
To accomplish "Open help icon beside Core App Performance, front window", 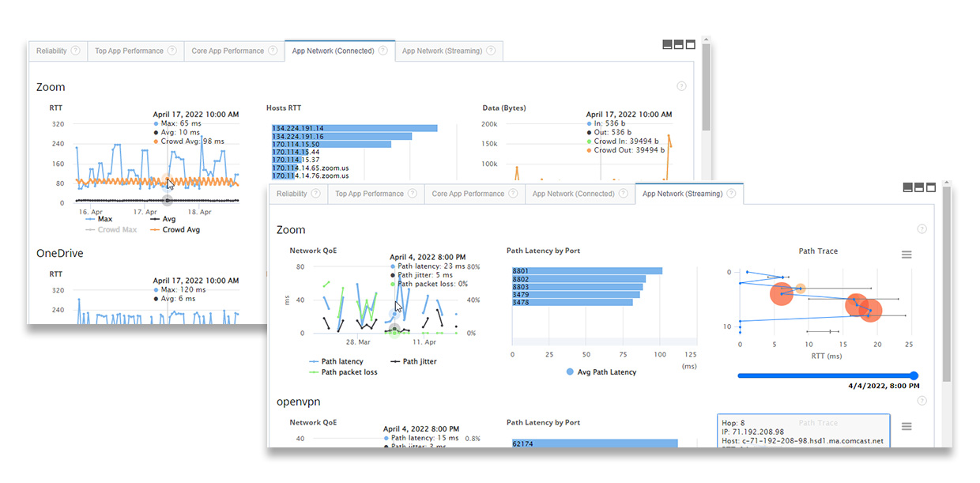I will click(x=513, y=194).
